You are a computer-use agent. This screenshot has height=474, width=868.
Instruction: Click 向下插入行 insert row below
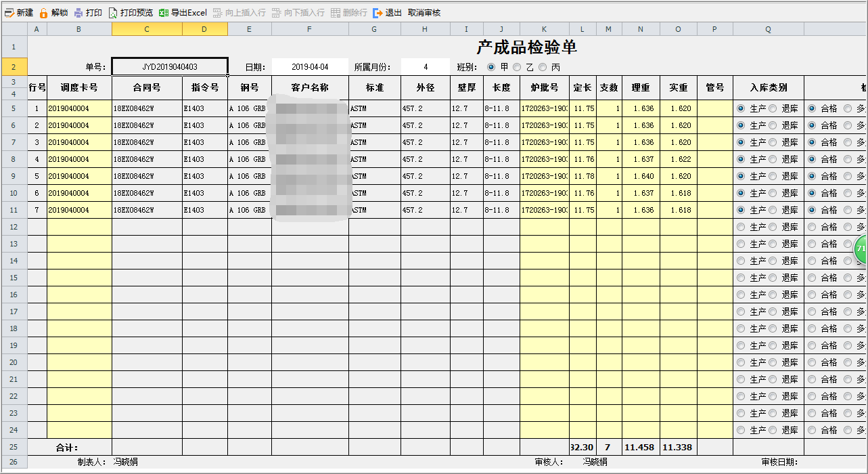(298, 13)
